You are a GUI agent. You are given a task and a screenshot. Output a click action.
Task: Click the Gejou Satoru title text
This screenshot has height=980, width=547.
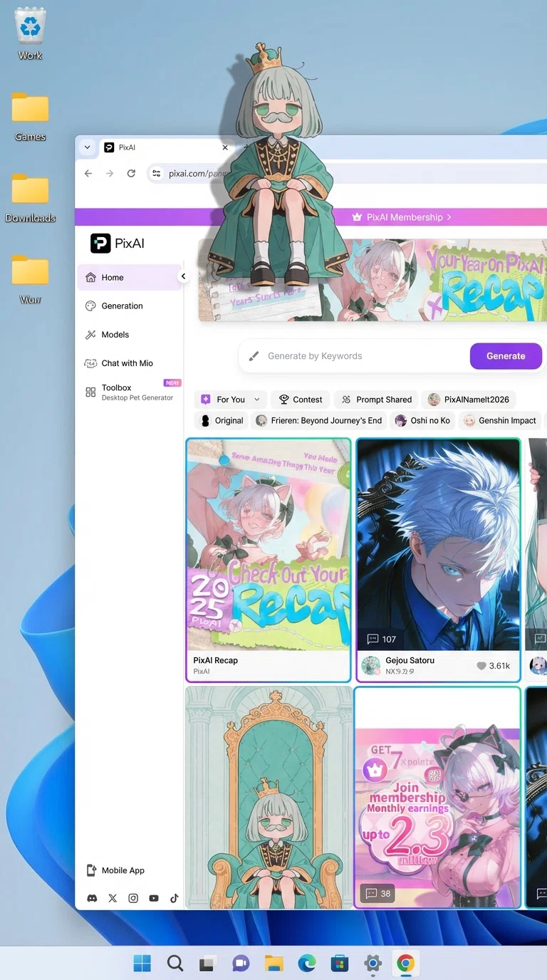[410, 660]
